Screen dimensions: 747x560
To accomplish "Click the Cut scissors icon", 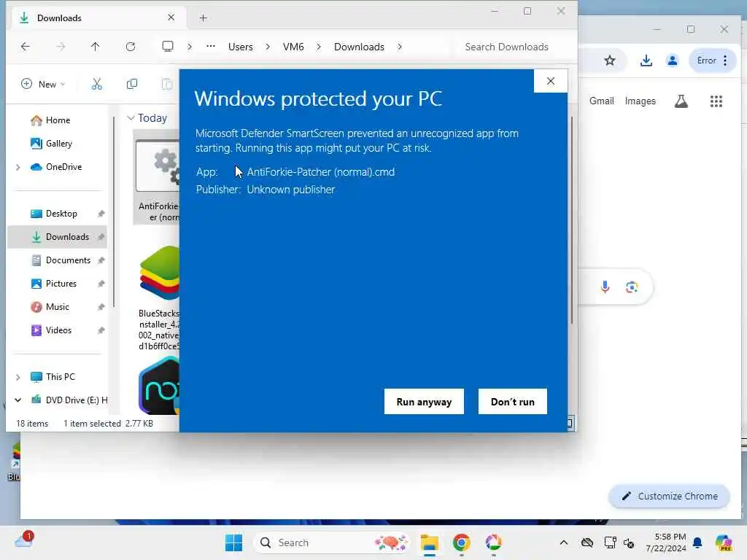I will [x=97, y=85].
